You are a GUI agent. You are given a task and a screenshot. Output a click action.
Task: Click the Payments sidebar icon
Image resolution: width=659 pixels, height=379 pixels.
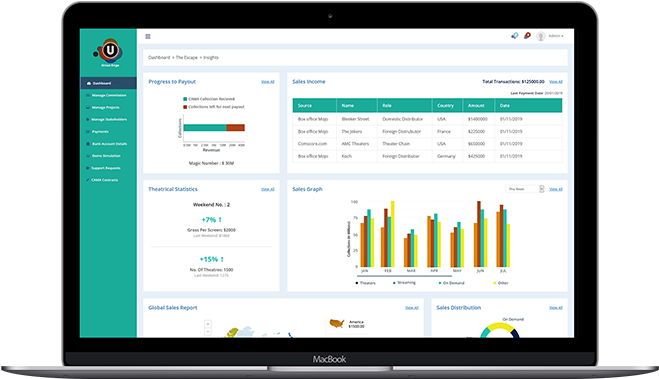(x=88, y=132)
